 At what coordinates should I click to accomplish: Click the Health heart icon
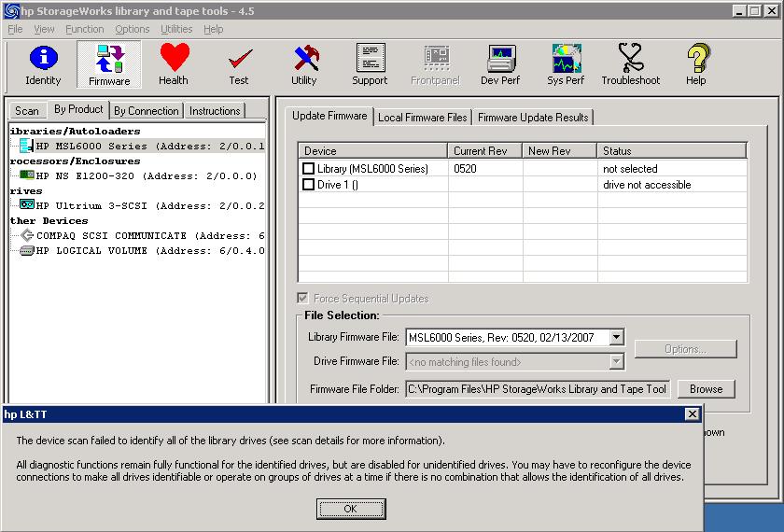pyautogui.click(x=174, y=64)
